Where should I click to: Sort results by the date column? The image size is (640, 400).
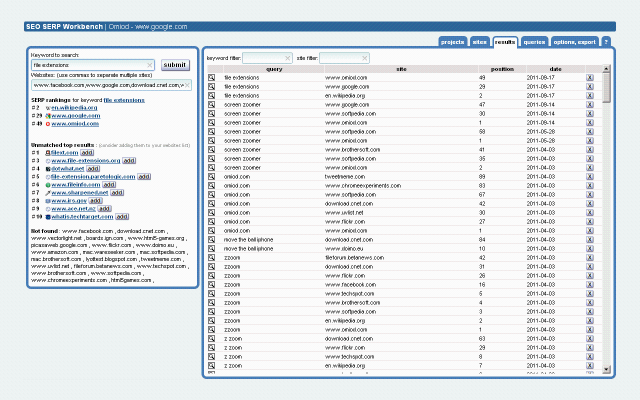tap(556, 69)
